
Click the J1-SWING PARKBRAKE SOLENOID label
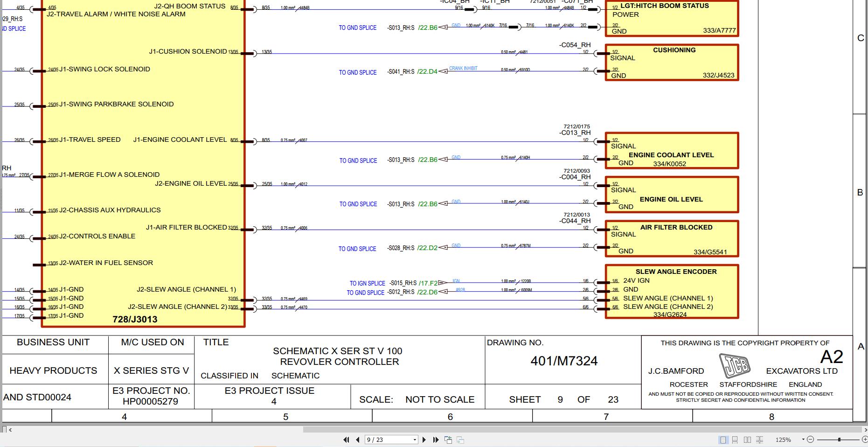click(116, 104)
